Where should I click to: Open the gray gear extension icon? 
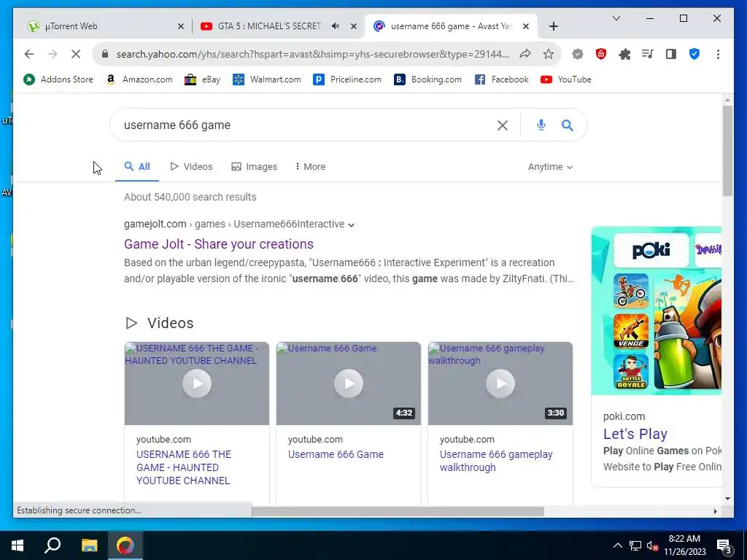pyautogui.click(x=578, y=54)
